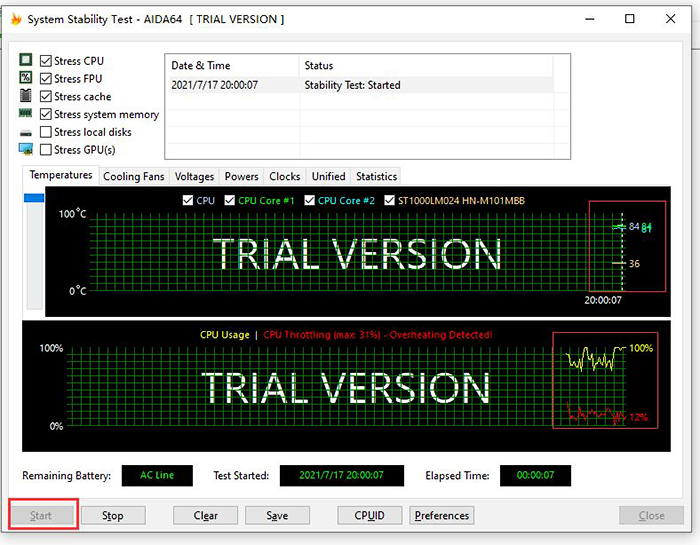
Task: Click the percent icon beside Stress FPU
Action: 26,78
